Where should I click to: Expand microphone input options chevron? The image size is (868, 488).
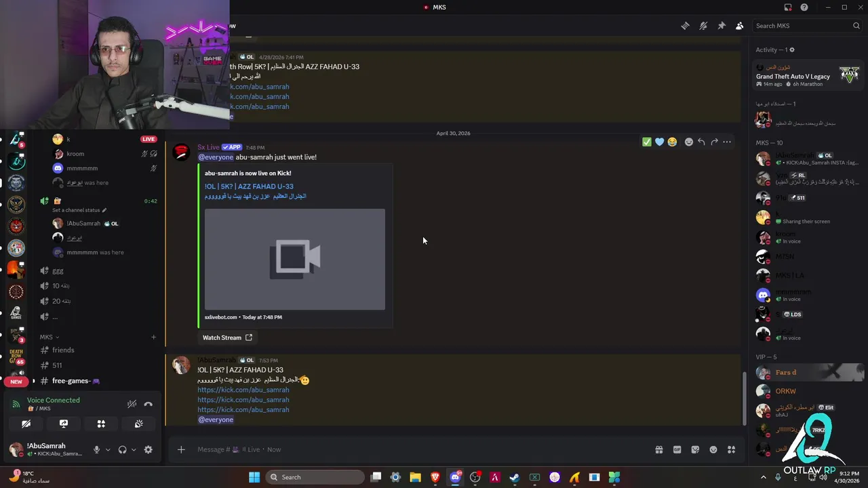(108, 450)
